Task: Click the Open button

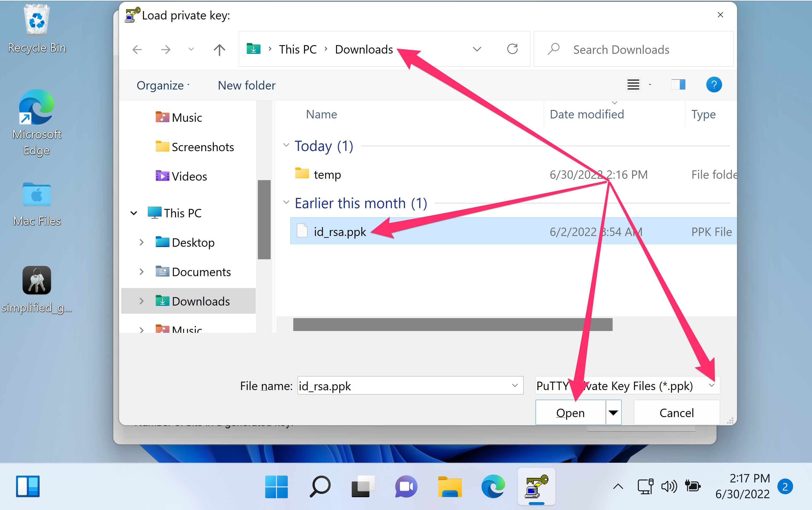Action: [570, 413]
